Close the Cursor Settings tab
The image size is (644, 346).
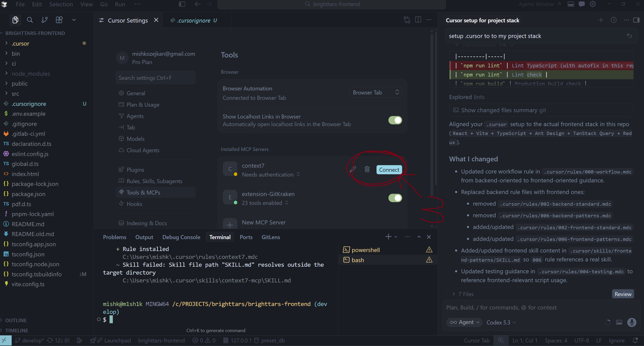[x=156, y=20]
